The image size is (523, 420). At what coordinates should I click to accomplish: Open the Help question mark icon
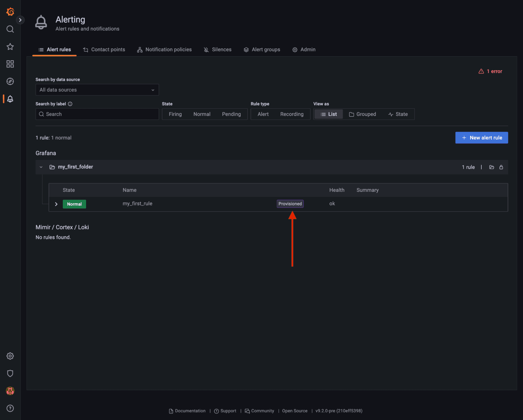click(10, 408)
